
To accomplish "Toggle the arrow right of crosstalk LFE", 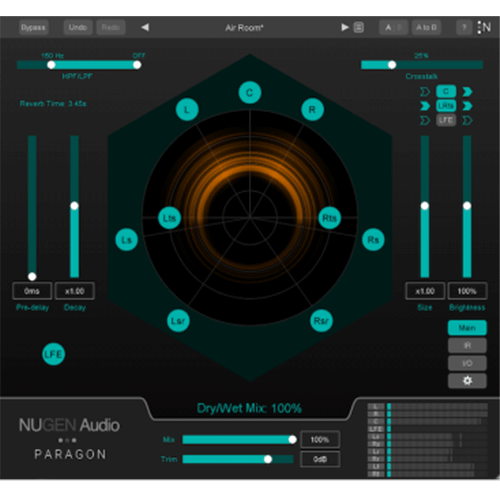I will [467, 120].
